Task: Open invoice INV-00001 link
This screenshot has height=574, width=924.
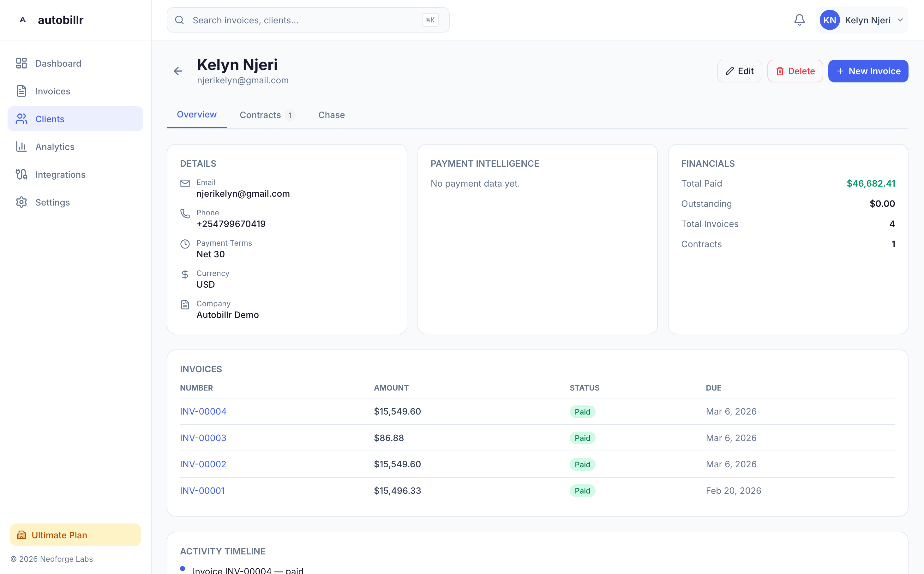Action: coord(202,490)
